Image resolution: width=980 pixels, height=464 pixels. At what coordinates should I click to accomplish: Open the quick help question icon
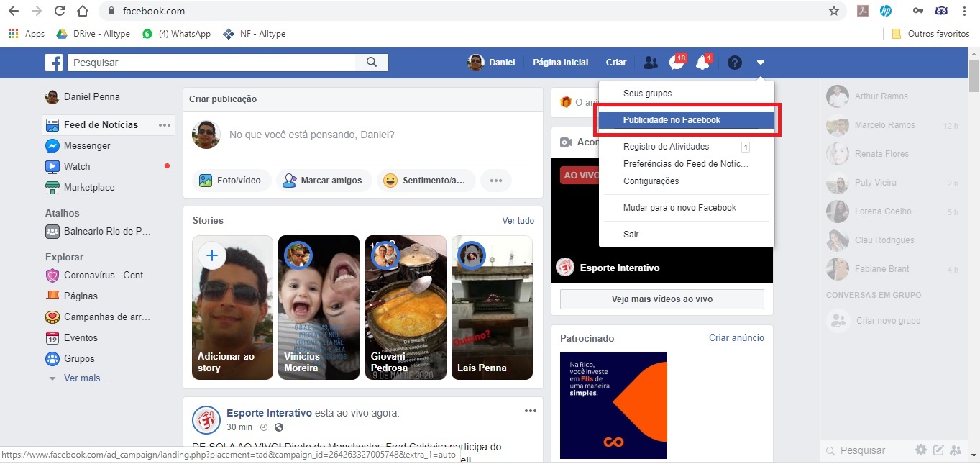point(734,63)
